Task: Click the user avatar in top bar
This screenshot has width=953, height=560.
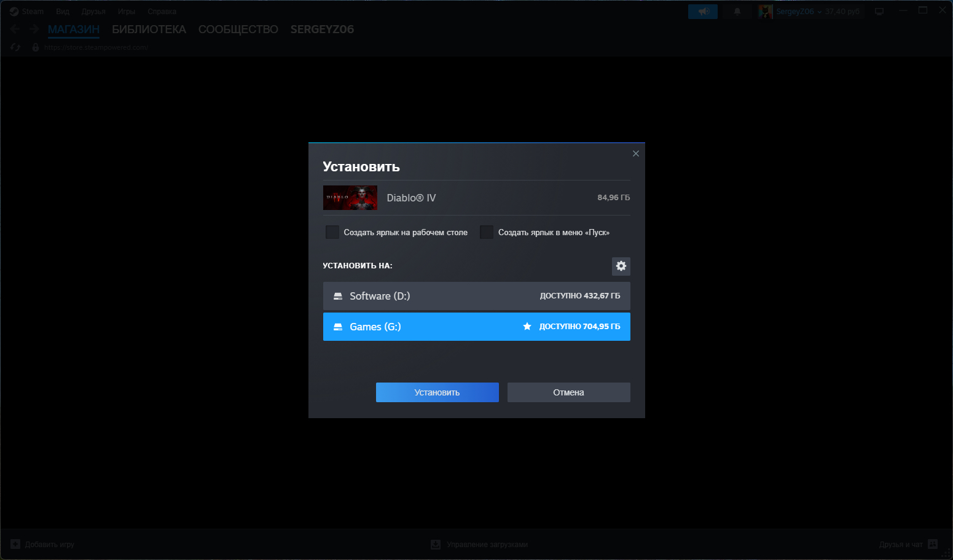Action: (766, 12)
